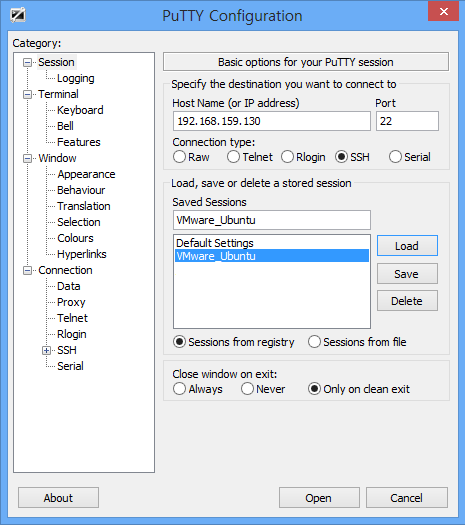Open the Translation category
Viewport: 465px width, 525px height.
tap(84, 206)
